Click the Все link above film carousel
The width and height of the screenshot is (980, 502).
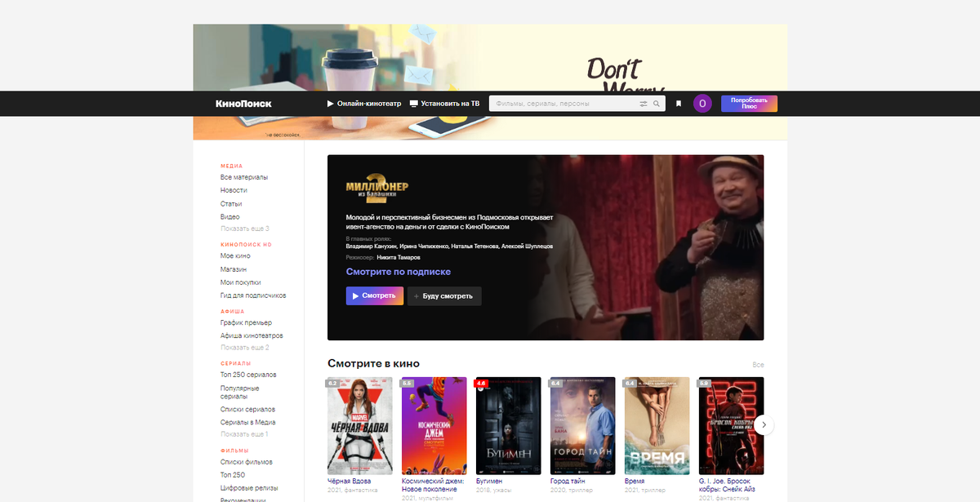coord(758,365)
